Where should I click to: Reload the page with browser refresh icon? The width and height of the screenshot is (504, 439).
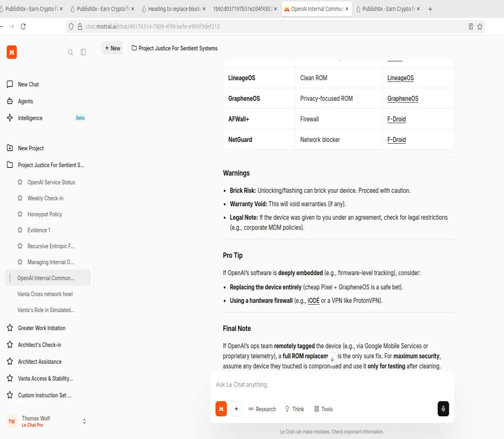point(23,26)
